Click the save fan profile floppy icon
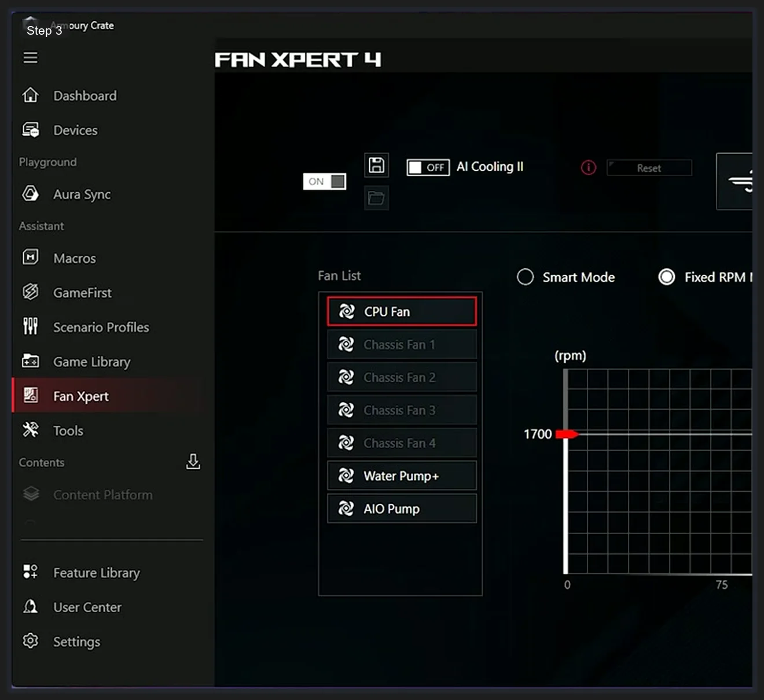The width and height of the screenshot is (764, 700). point(376,165)
